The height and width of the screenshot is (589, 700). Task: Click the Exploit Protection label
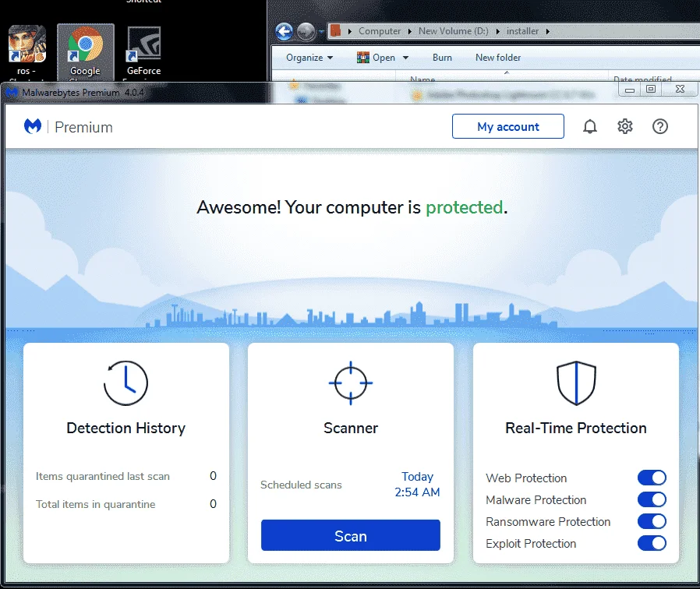(531, 544)
